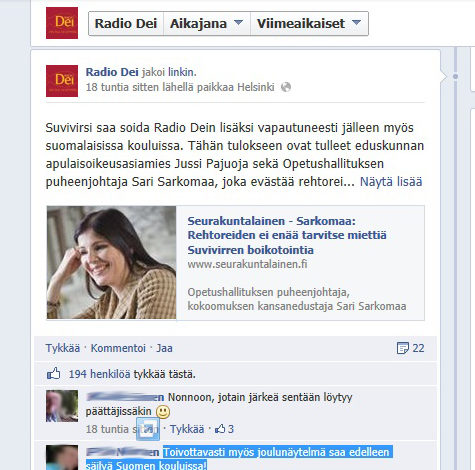Open the Radio Dei post avatar
The width and height of the screenshot is (475, 470).
(62, 81)
